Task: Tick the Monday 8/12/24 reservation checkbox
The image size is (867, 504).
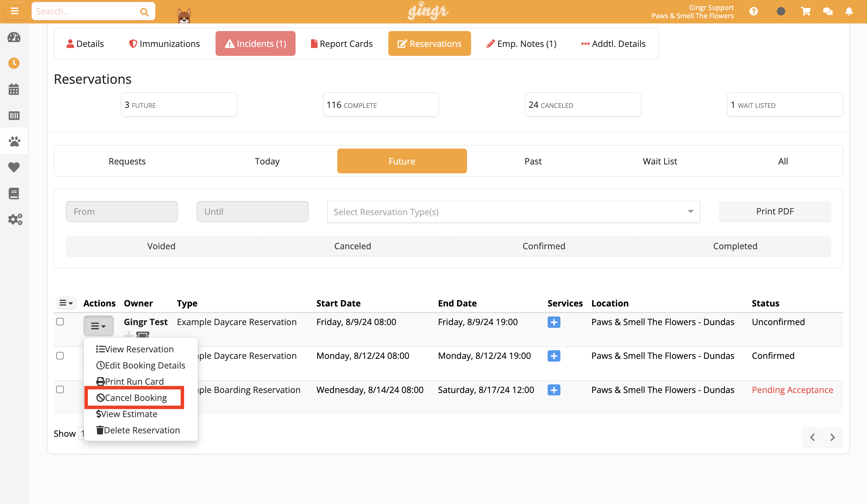Action: coord(60,355)
